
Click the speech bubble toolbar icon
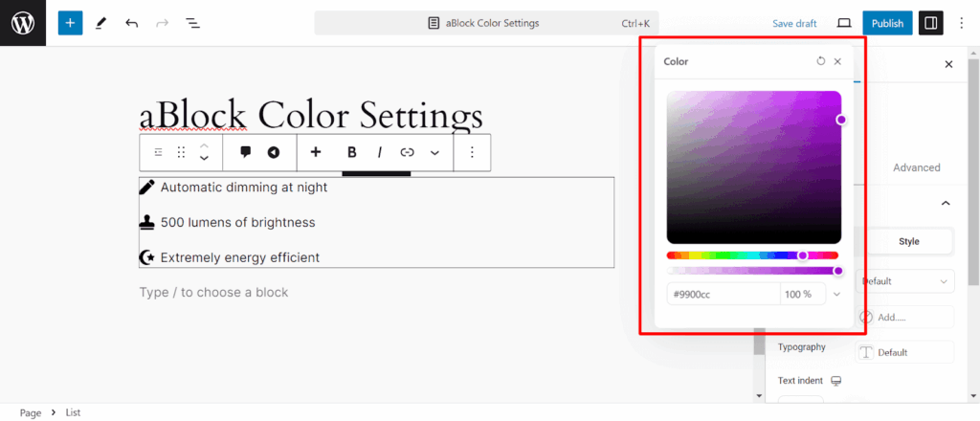[246, 152]
